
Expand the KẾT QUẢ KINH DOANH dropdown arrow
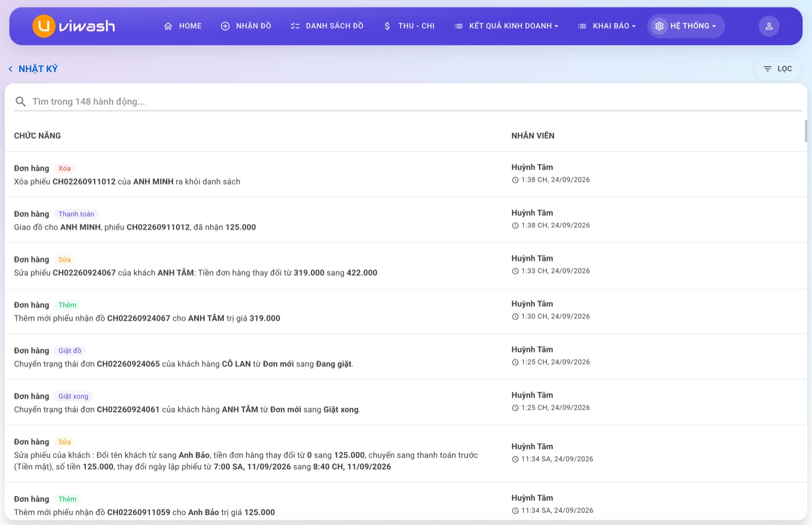(556, 26)
